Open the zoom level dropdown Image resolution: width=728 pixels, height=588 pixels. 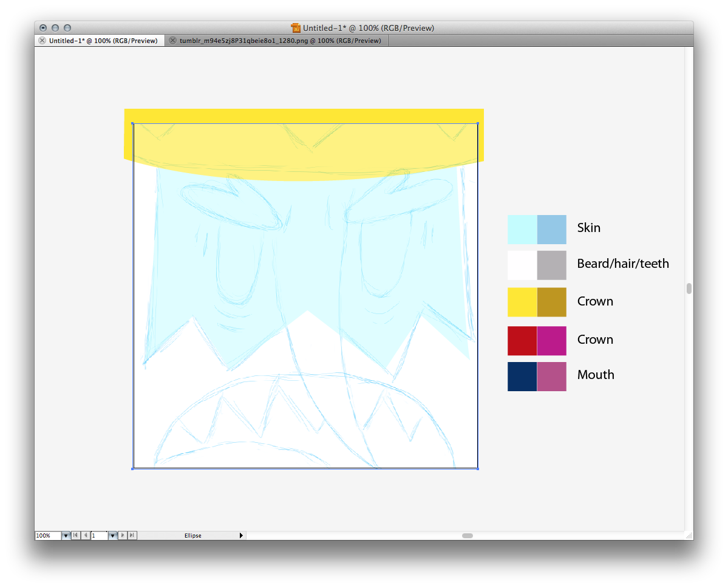pyautogui.click(x=66, y=535)
